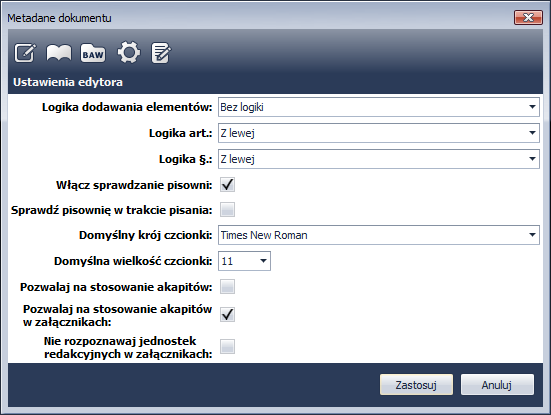Viewport: 551px width, 415px height.
Task: Click the Bez logiki field text
Action: point(242,107)
